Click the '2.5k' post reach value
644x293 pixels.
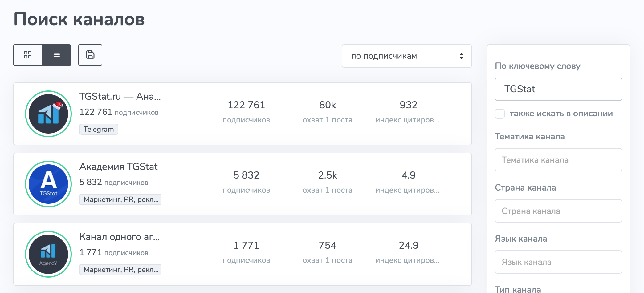[328, 175]
